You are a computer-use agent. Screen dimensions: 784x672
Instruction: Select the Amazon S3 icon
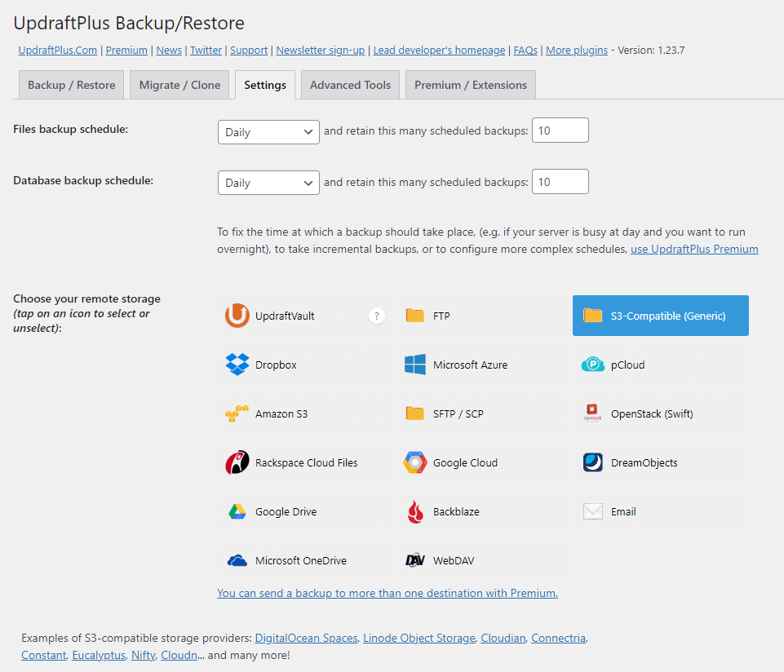click(x=237, y=413)
